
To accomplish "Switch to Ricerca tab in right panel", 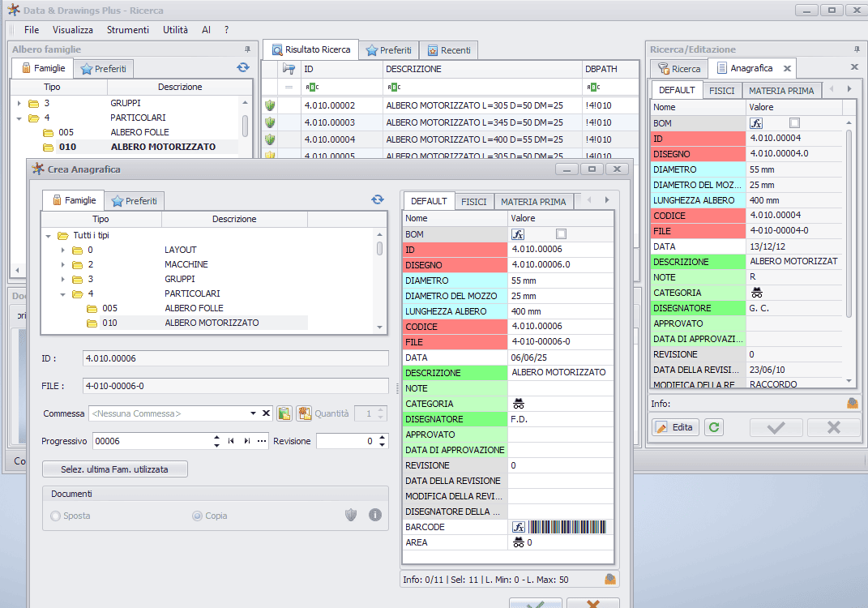I will point(679,69).
